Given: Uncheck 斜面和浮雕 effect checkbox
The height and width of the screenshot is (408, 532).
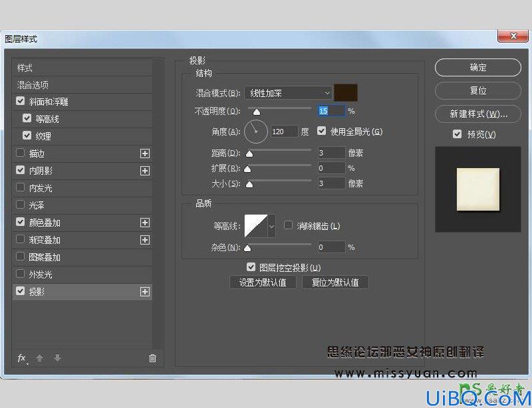Looking at the screenshot, I should tap(21, 101).
